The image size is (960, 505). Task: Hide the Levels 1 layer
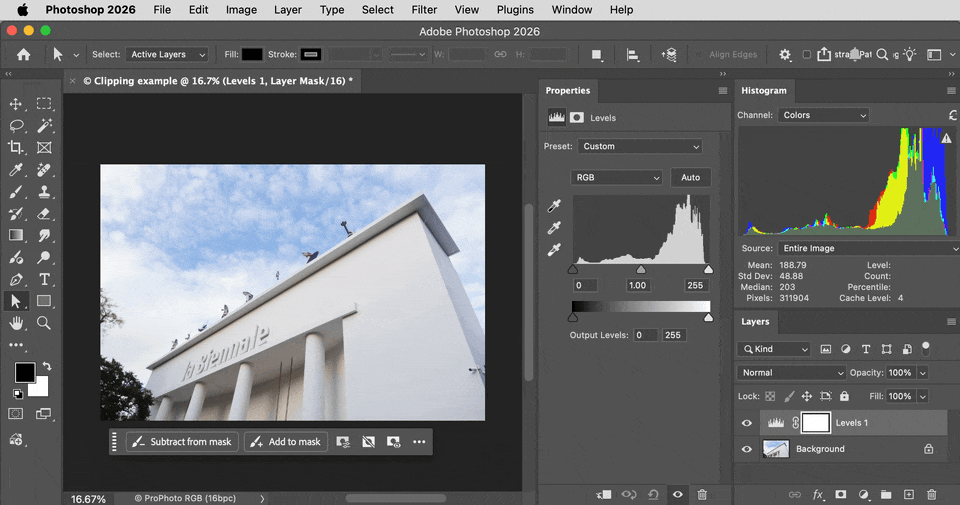pyautogui.click(x=746, y=423)
